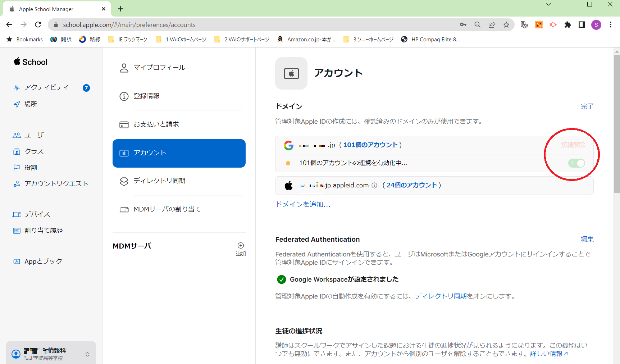Open the tab search chevron
This screenshot has height=364, width=620.
tap(548, 5)
